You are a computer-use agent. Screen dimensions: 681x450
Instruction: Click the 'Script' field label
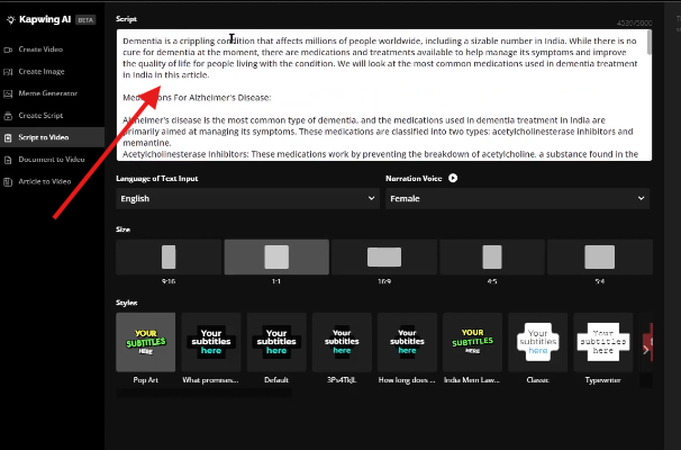pos(126,19)
